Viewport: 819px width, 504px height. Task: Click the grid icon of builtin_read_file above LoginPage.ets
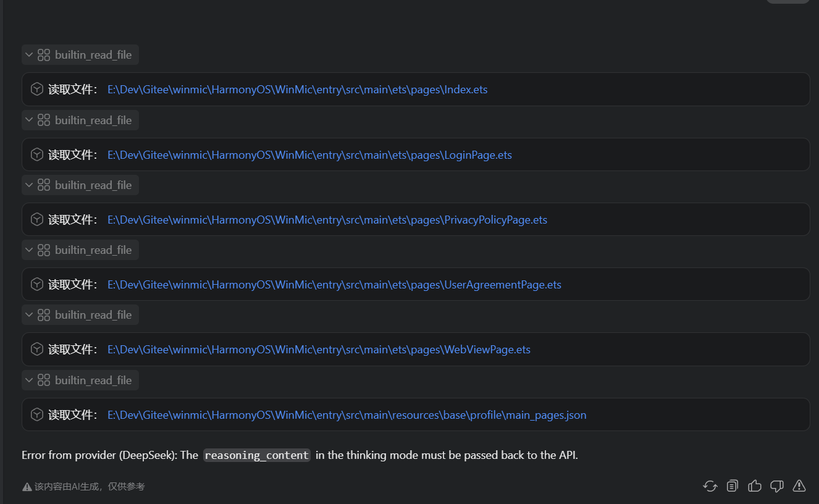click(x=44, y=120)
